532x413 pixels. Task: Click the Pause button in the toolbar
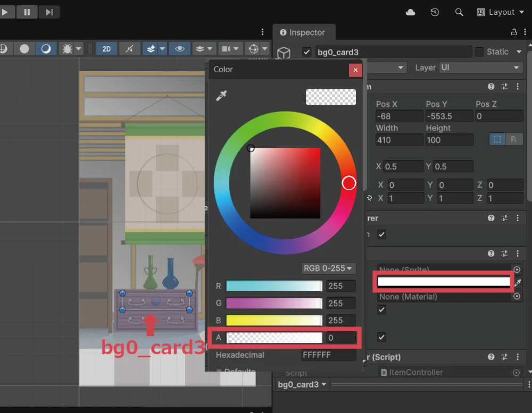(x=27, y=12)
